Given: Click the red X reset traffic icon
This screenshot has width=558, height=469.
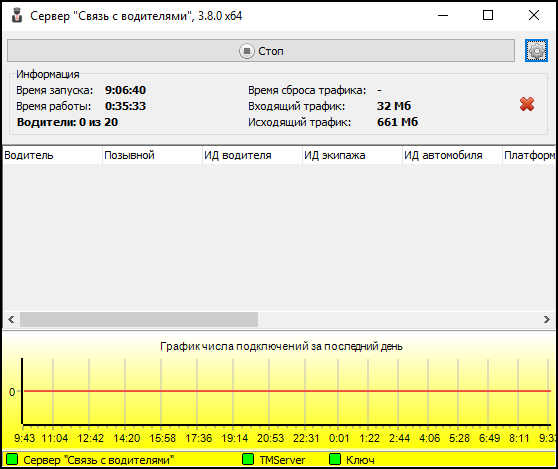Looking at the screenshot, I should [x=527, y=104].
